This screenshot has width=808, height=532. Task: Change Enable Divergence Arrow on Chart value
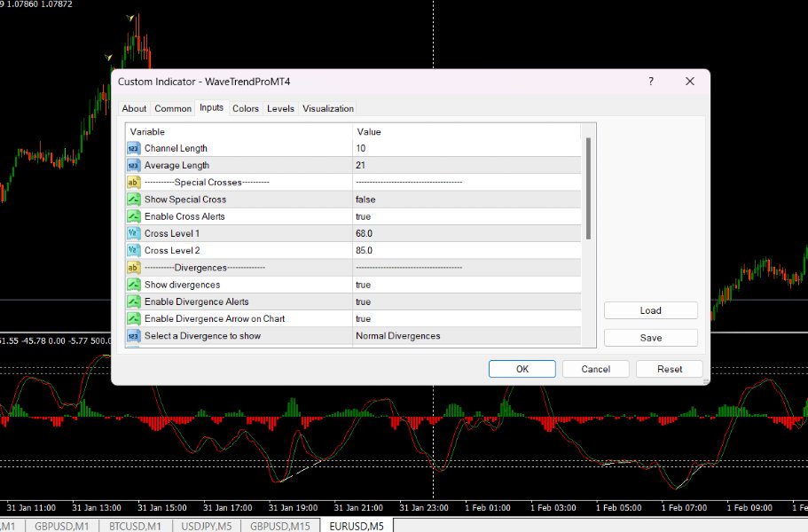pyautogui.click(x=467, y=319)
